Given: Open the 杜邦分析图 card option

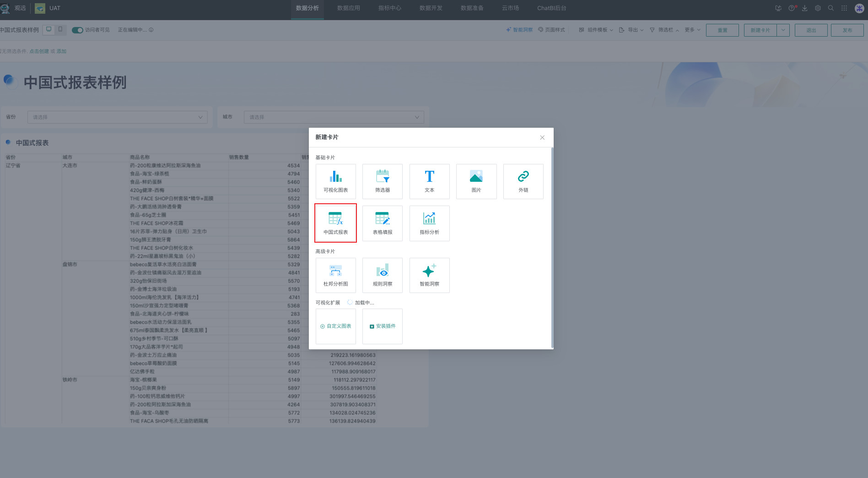Looking at the screenshot, I should pos(335,275).
